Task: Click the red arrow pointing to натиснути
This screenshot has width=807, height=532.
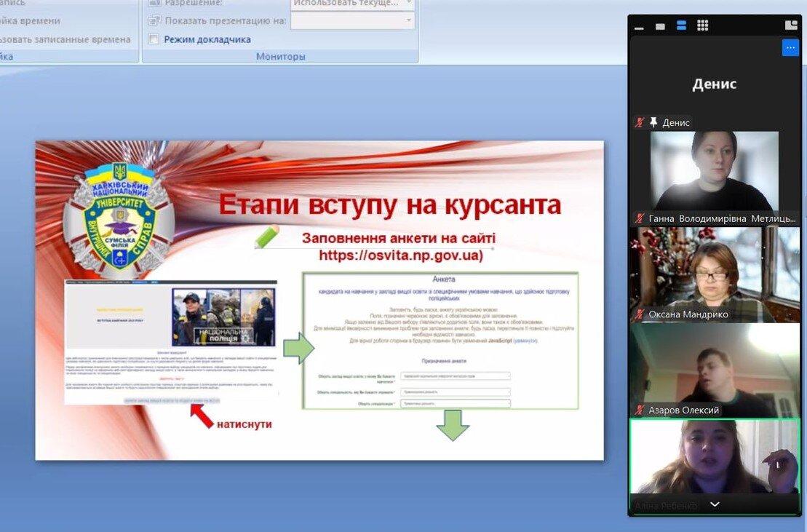Action: coord(202,416)
